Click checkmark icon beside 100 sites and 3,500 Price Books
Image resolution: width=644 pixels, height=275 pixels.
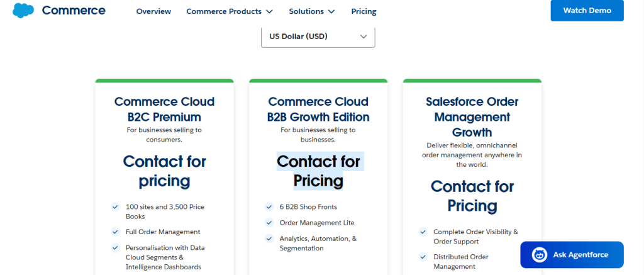click(x=116, y=207)
